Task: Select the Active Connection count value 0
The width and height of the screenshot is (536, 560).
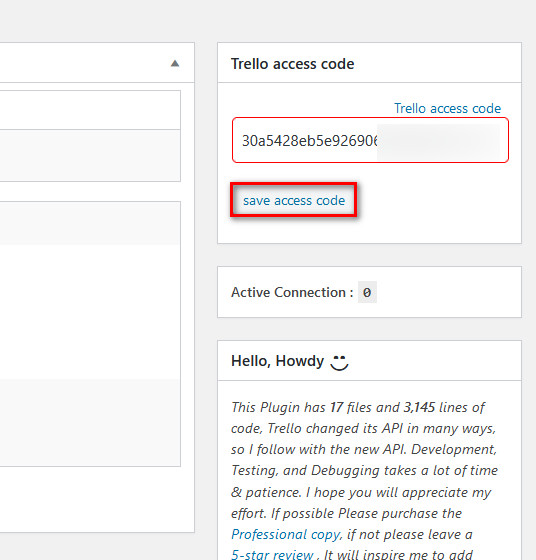Action: pos(367,292)
